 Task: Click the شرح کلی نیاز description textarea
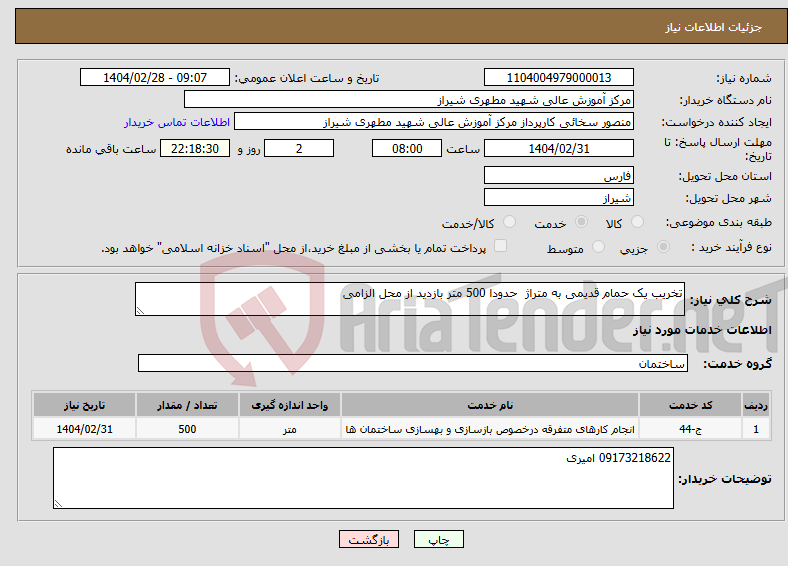point(410,299)
